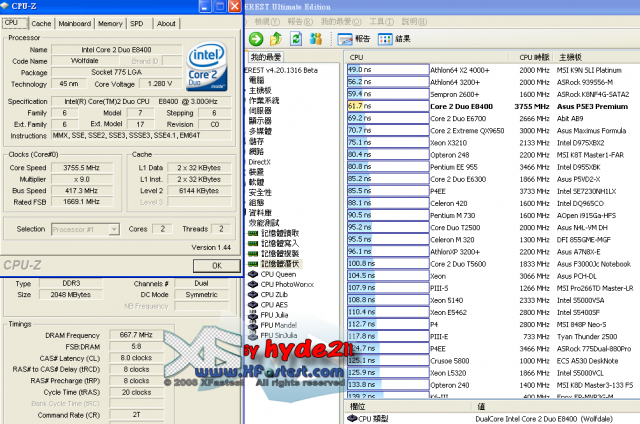Select the 效能測試 benchmark tree node
This screenshot has width=640, height=424.
(264, 223)
